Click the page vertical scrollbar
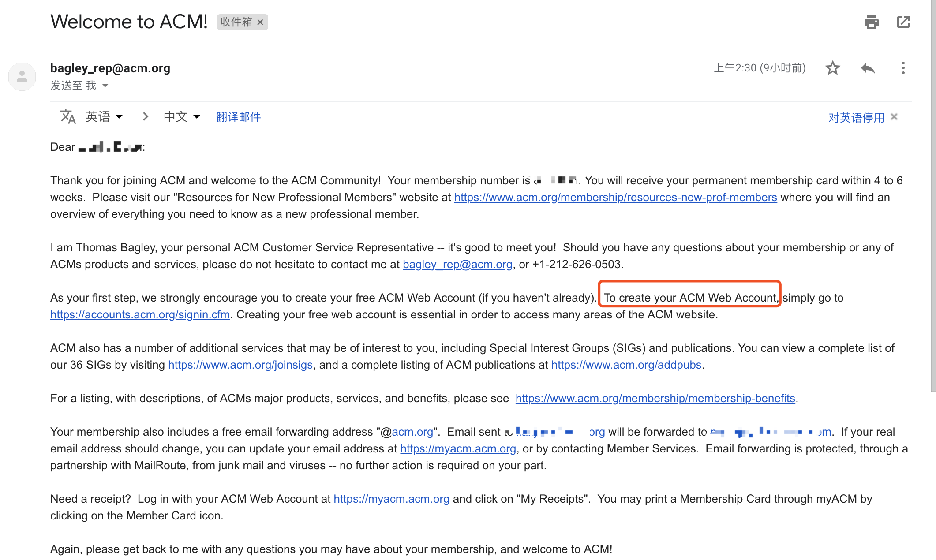The width and height of the screenshot is (936, 560). pyautogui.click(x=933, y=194)
